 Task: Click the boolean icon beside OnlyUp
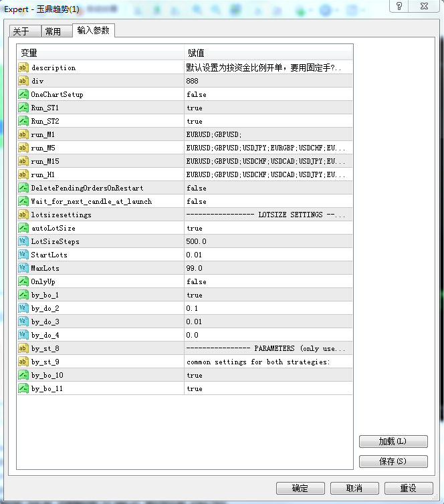pyautogui.click(x=23, y=281)
